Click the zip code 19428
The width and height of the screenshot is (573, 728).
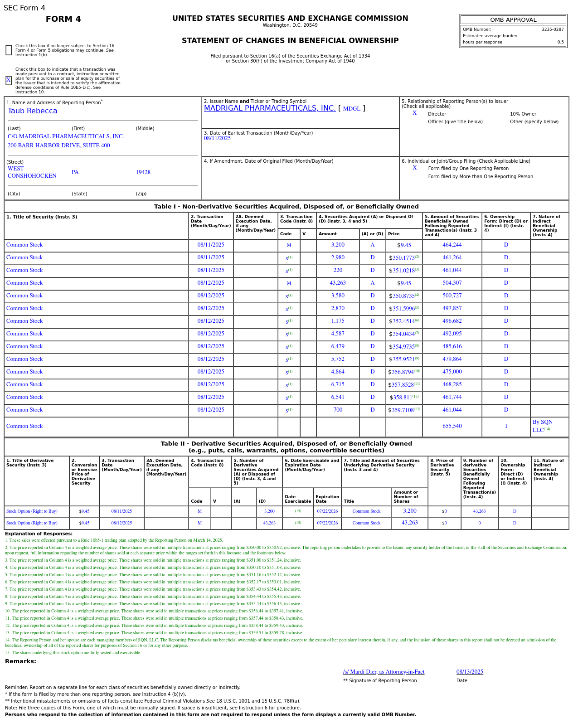143,172
